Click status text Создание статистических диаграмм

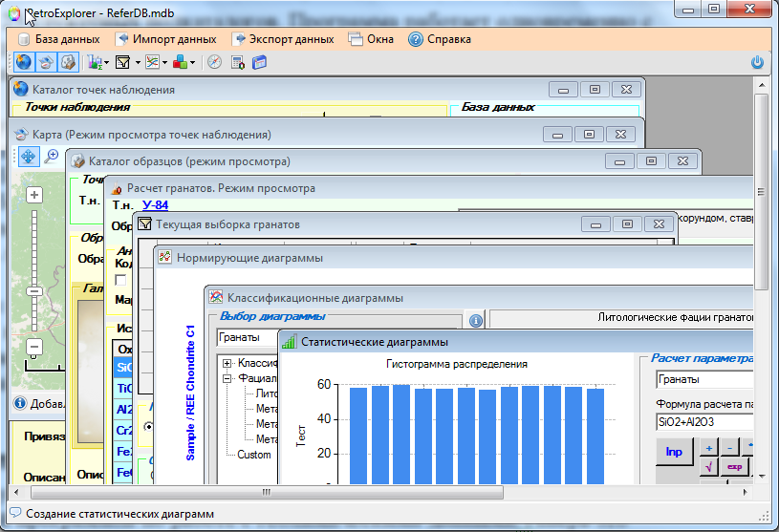(119, 514)
